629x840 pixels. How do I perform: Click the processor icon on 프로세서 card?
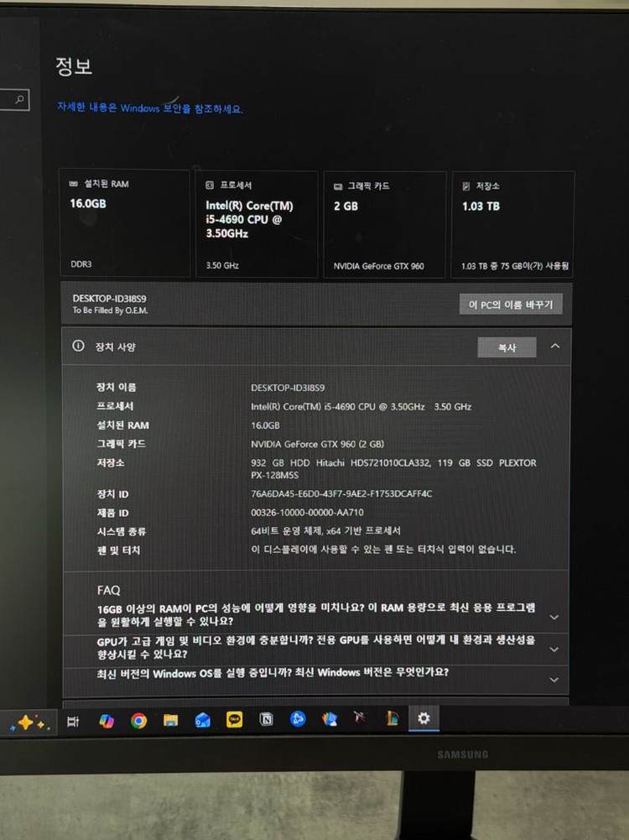tap(210, 185)
